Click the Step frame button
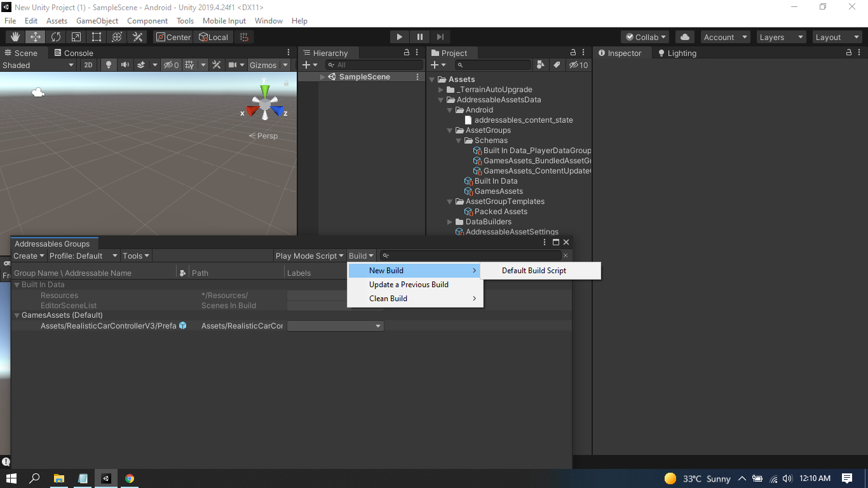Image resolution: width=868 pixels, height=488 pixels. pyautogui.click(x=440, y=37)
